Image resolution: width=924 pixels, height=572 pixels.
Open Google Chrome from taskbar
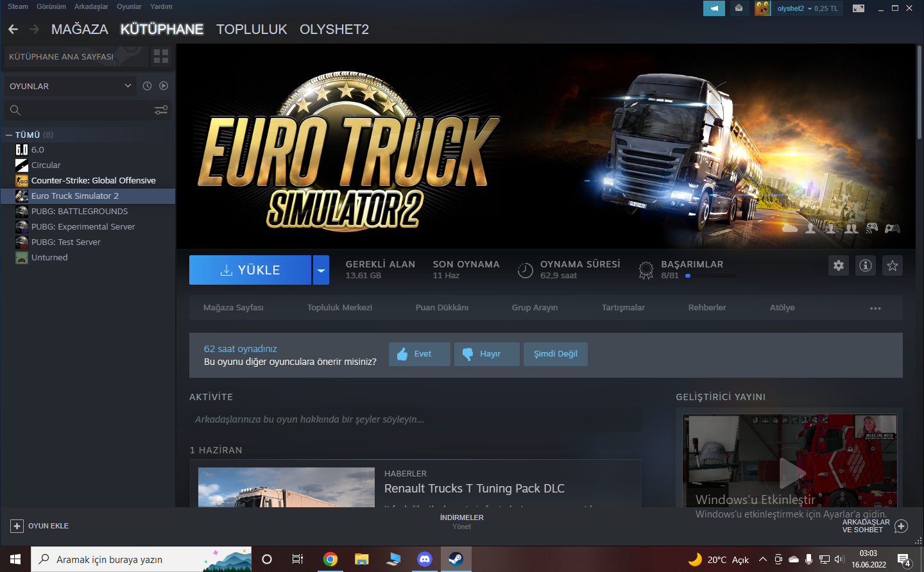(x=330, y=559)
